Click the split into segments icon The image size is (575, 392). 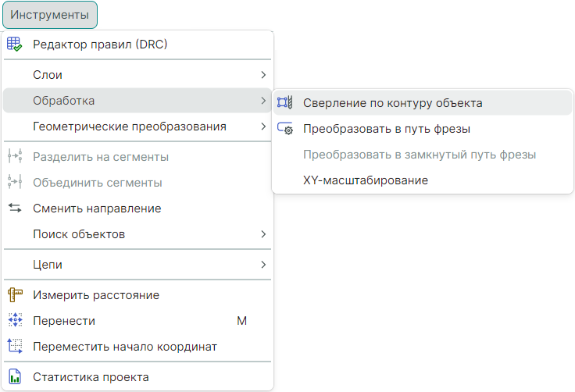click(x=16, y=157)
